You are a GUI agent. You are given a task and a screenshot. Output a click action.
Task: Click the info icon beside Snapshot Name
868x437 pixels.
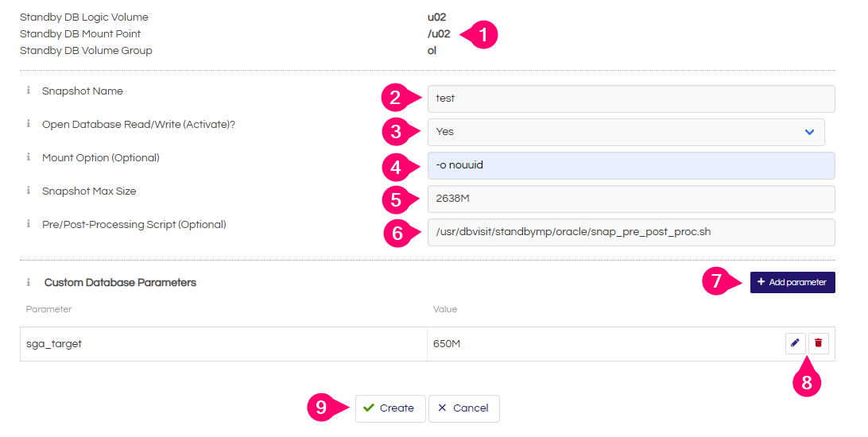[29, 90]
